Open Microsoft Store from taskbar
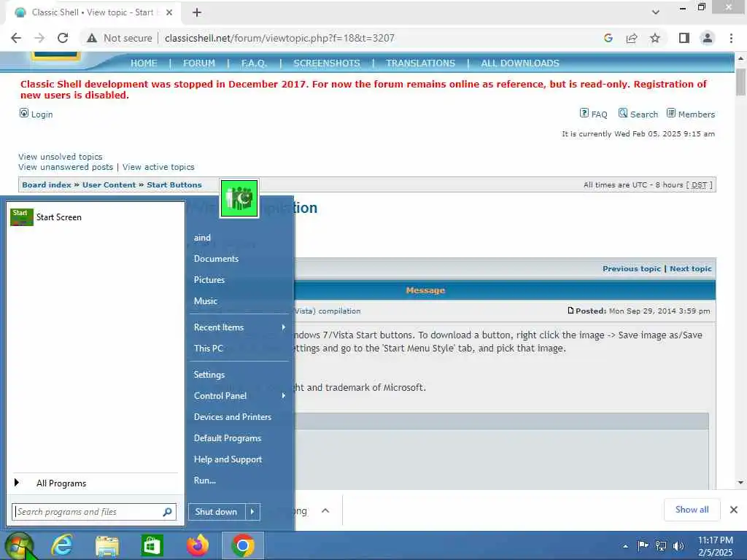This screenshot has width=747, height=560. point(152,545)
